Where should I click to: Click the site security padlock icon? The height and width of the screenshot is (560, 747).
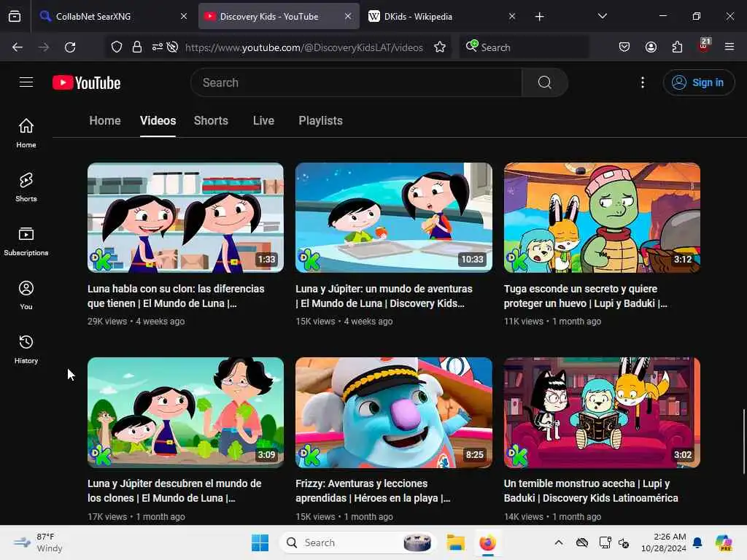point(137,47)
